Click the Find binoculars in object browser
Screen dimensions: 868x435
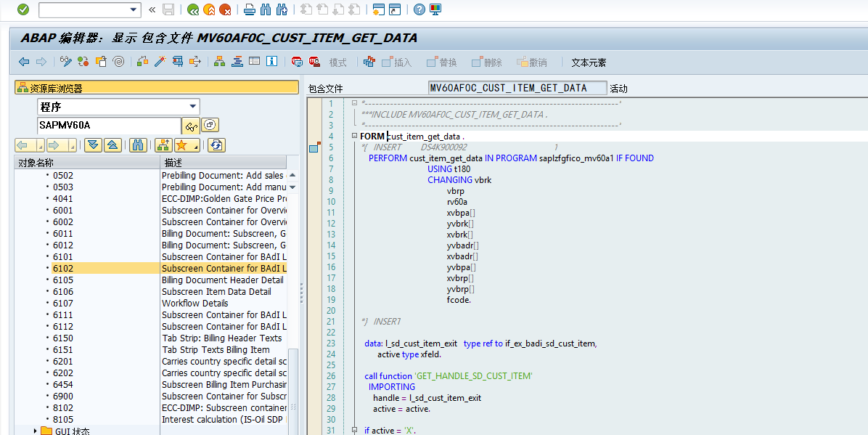[138, 145]
